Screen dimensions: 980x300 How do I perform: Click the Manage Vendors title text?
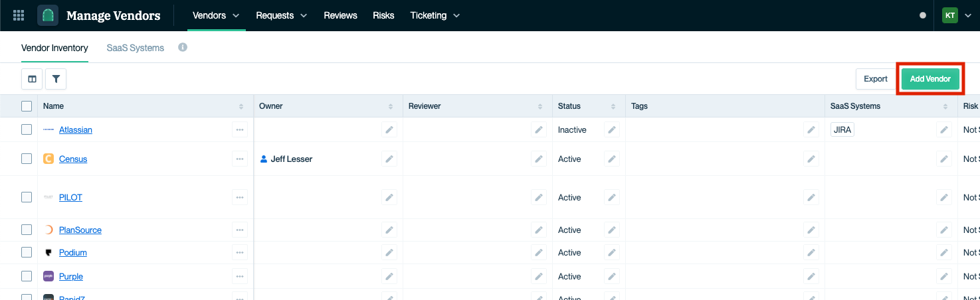(x=114, y=15)
